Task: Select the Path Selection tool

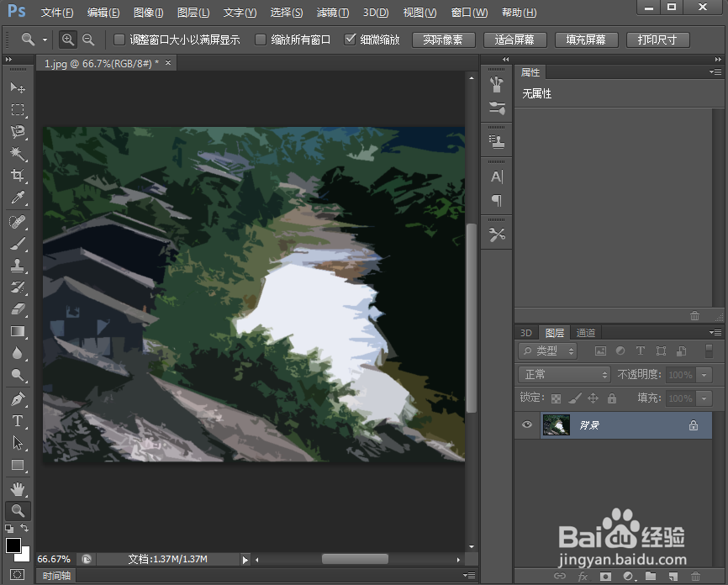Action: pyautogui.click(x=18, y=443)
